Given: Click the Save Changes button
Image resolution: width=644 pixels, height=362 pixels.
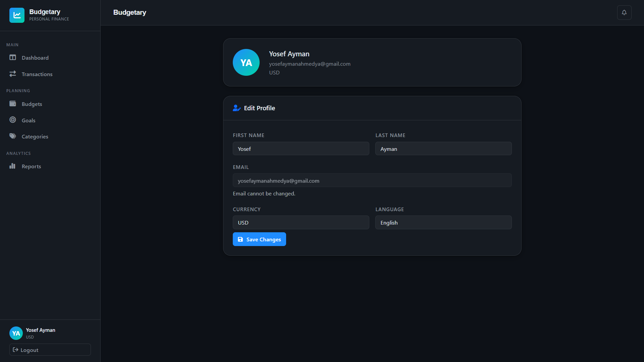Looking at the screenshot, I should [x=259, y=239].
